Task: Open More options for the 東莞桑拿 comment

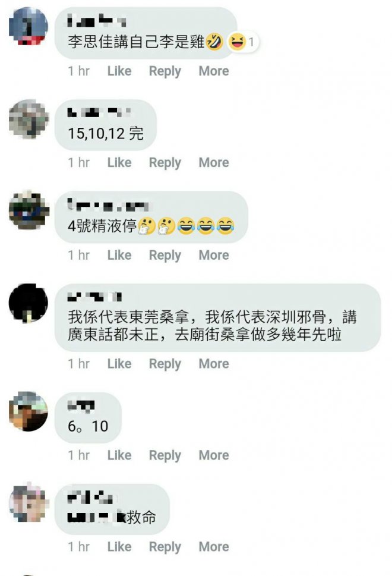Action: point(214,364)
